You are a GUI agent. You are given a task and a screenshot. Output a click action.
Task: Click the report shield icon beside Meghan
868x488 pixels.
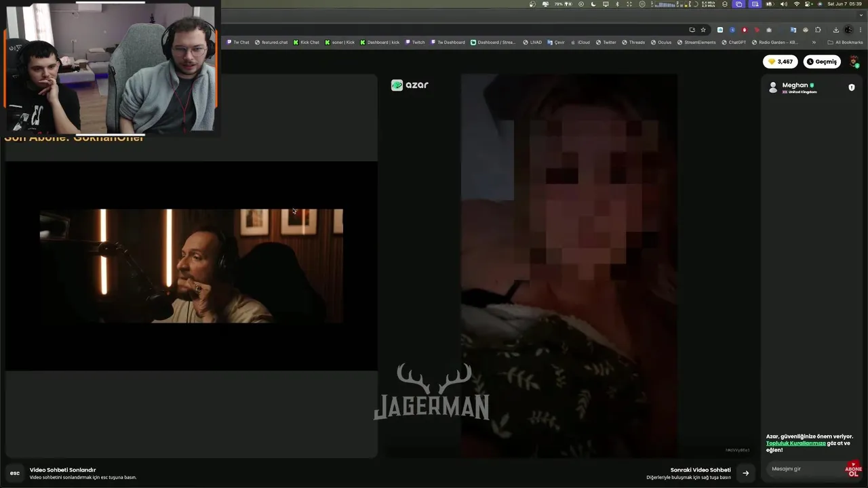click(x=852, y=87)
